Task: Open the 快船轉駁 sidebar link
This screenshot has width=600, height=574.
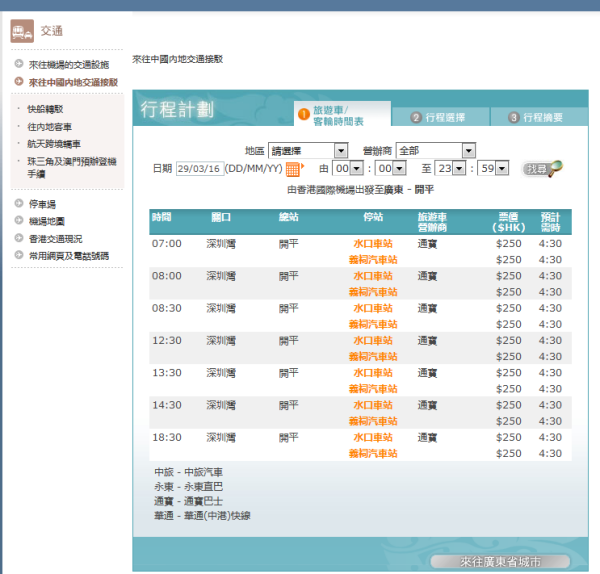Action: (45, 109)
